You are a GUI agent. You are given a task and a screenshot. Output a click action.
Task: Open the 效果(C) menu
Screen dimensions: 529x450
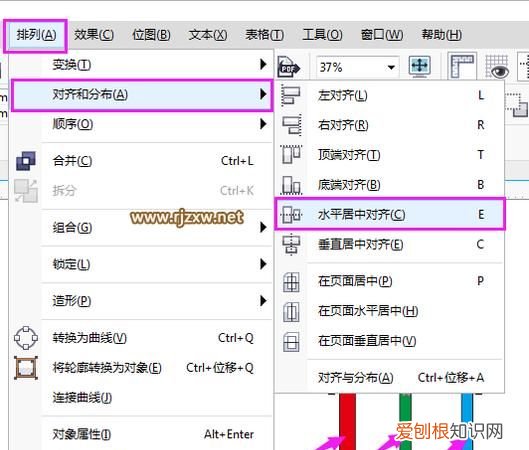pos(94,35)
